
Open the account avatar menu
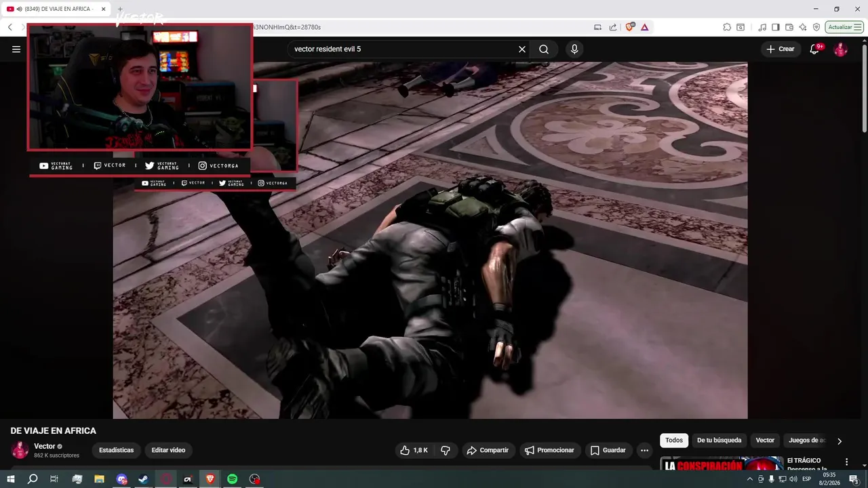pyautogui.click(x=840, y=49)
